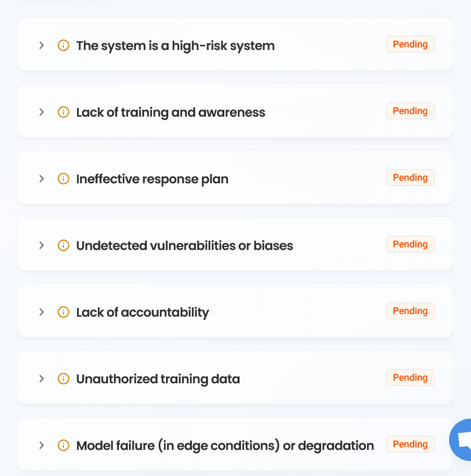Image resolution: width=471 pixels, height=476 pixels.
Task: Expand the 'Lack of accountability' section
Action: [42, 312]
